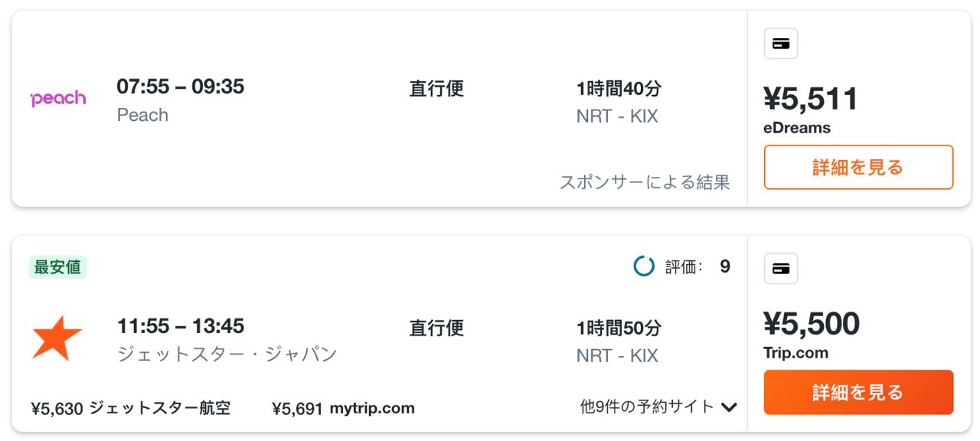Click the eDreams provider name
Image resolution: width=980 pixels, height=441 pixels.
pyautogui.click(x=797, y=128)
